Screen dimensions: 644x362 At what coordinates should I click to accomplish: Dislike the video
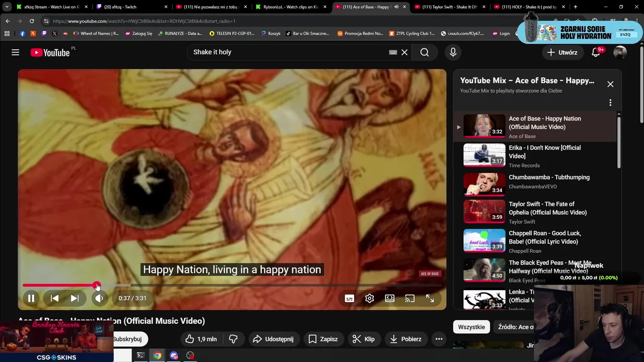(233, 339)
